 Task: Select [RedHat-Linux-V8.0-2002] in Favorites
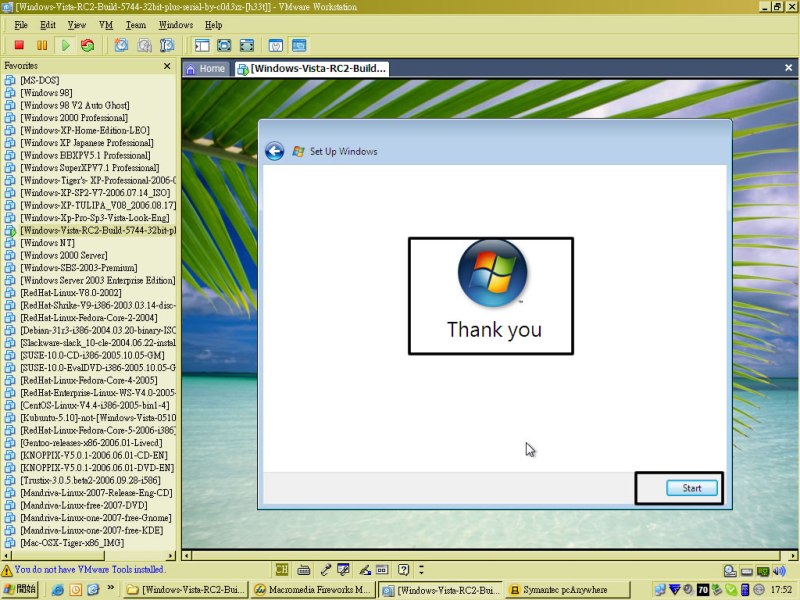coord(71,292)
